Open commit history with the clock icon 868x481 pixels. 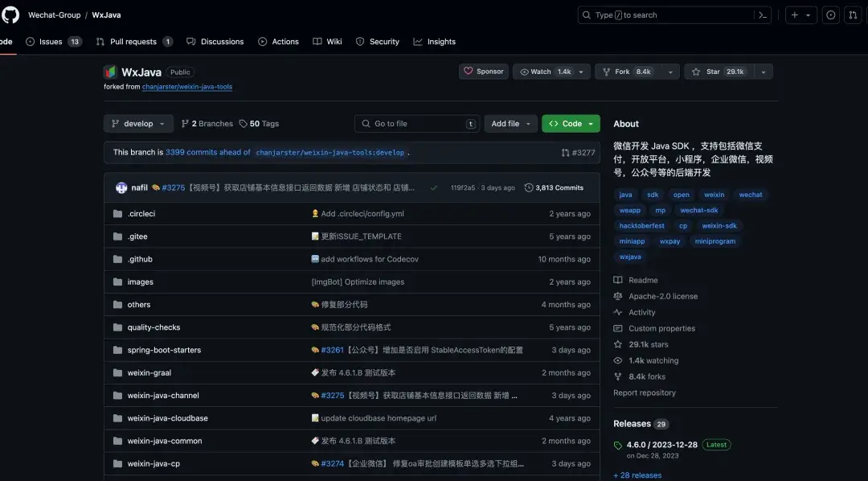(528, 187)
